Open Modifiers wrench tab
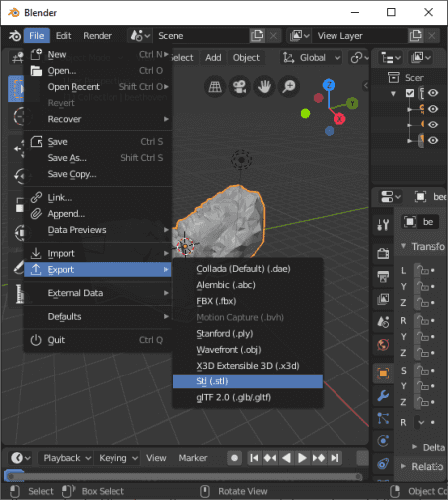Screen dimensions: 448x500 point(383,396)
